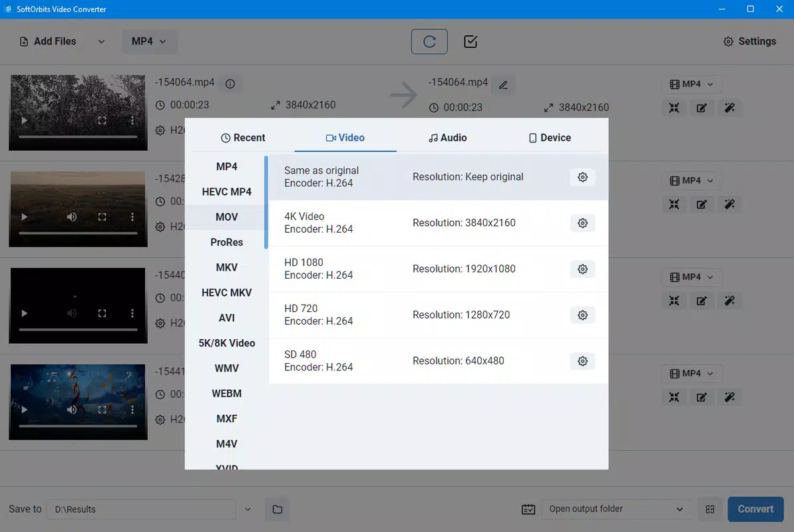
Task: Click the edit icon on second video row
Action: tap(701, 205)
